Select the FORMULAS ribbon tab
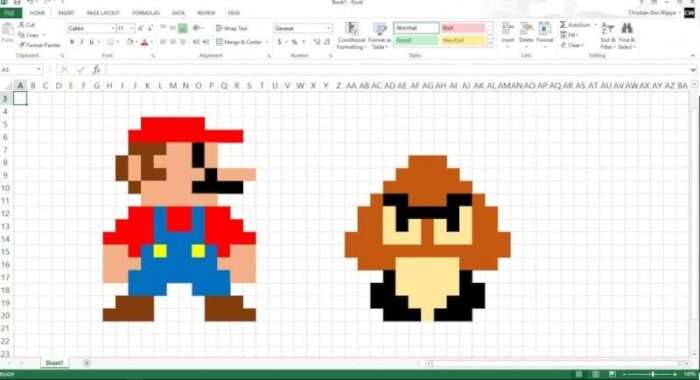 146,13
